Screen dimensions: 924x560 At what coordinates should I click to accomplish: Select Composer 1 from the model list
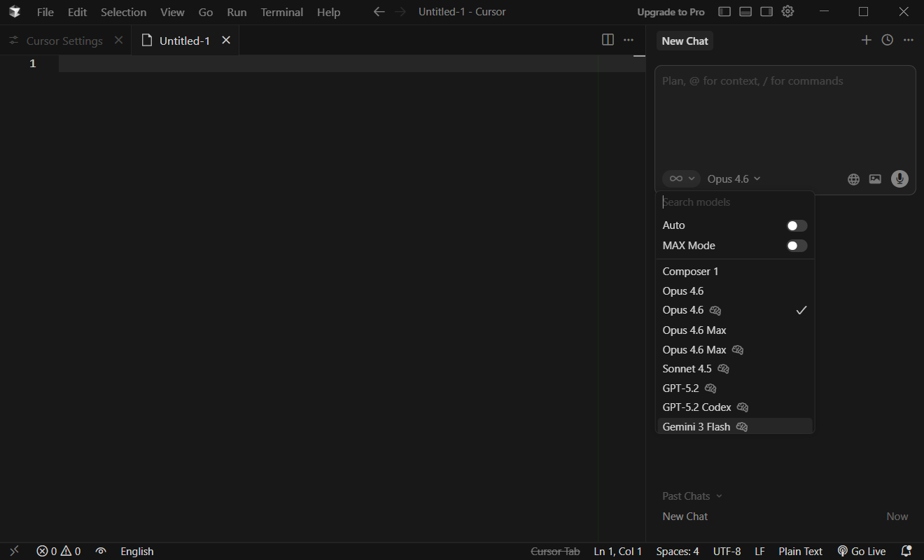point(735,272)
